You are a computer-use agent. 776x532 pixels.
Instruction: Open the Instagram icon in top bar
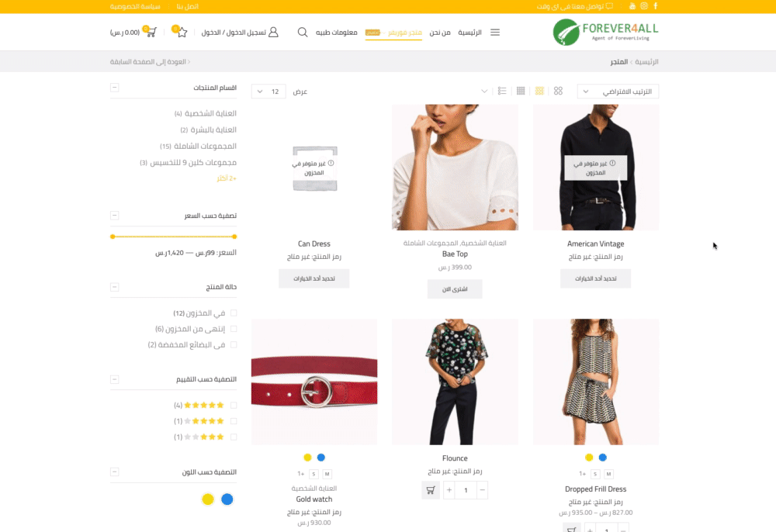[644, 6]
